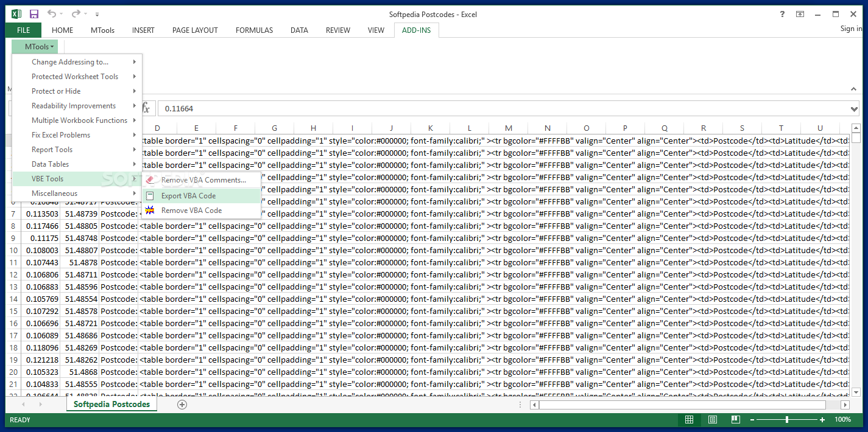Click Sign in link
The image size is (868, 432).
852,29
